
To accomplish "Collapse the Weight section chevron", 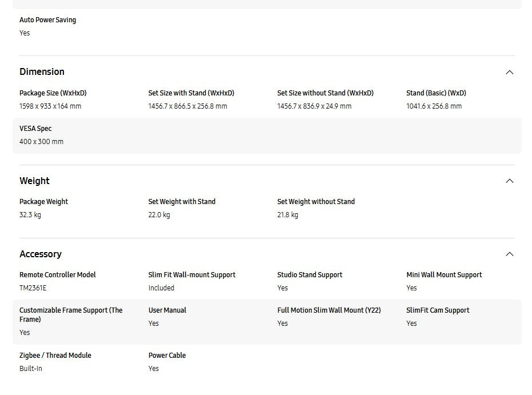I will [x=509, y=181].
